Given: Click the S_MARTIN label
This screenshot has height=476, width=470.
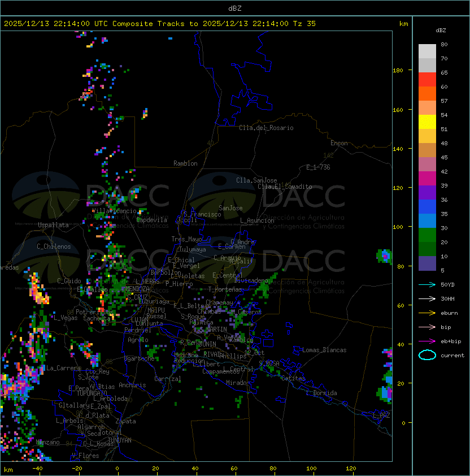Looking at the screenshot, I should point(213,330).
